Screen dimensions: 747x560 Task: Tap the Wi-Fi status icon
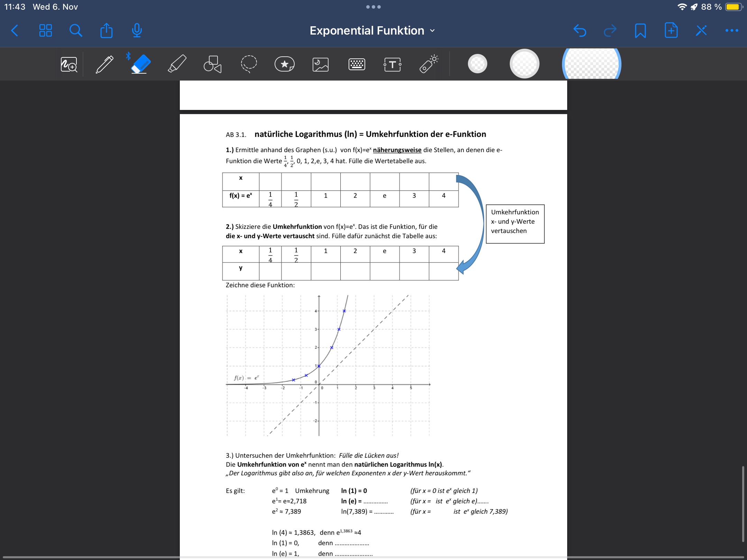[x=682, y=7]
